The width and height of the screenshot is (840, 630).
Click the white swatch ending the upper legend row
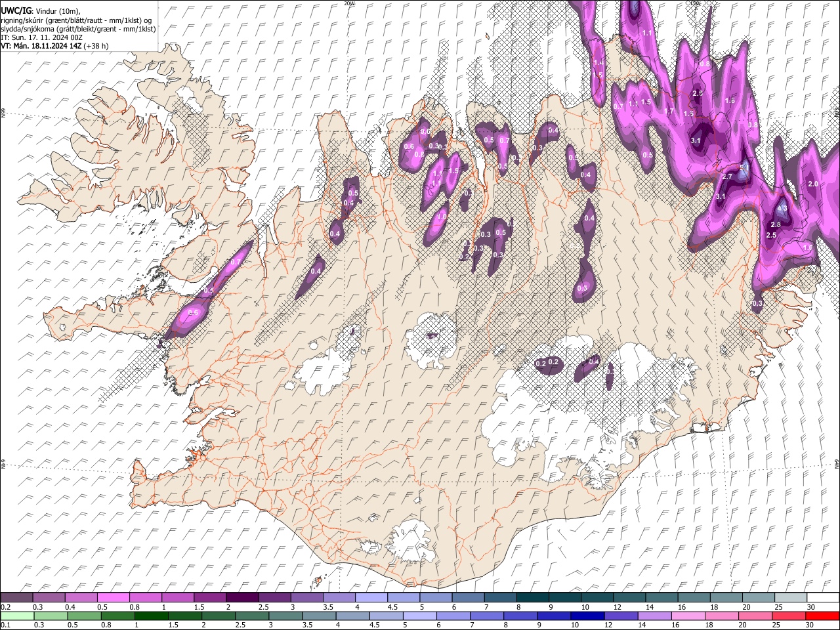click(822, 598)
